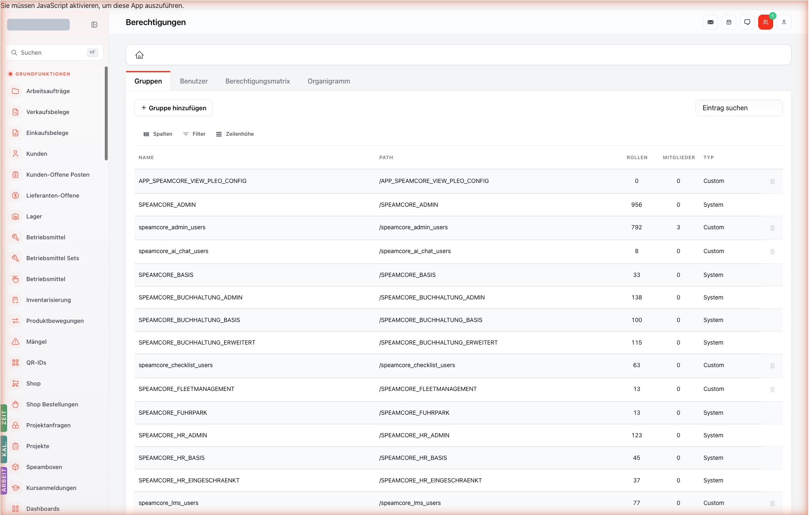Select the SPEAMCORE_ADMIN group row

click(458, 205)
